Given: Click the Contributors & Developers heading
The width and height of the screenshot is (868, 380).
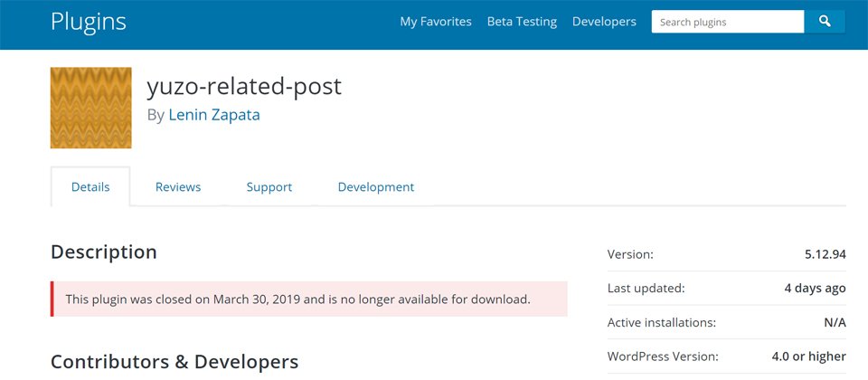Looking at the screenshot, I should point(175,362).
